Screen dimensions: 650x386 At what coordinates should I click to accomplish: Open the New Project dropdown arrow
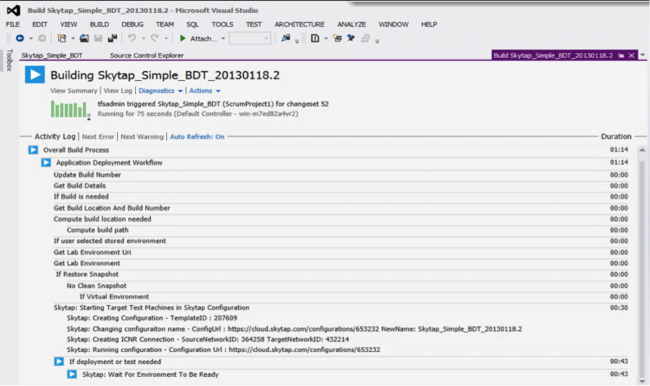point(73,39)
